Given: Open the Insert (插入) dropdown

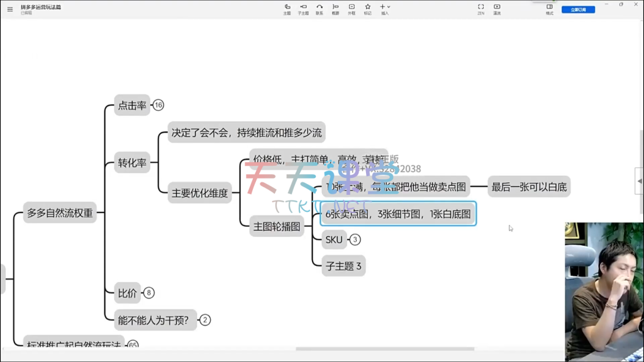Looking at the screenshot, I should point(385,8).
